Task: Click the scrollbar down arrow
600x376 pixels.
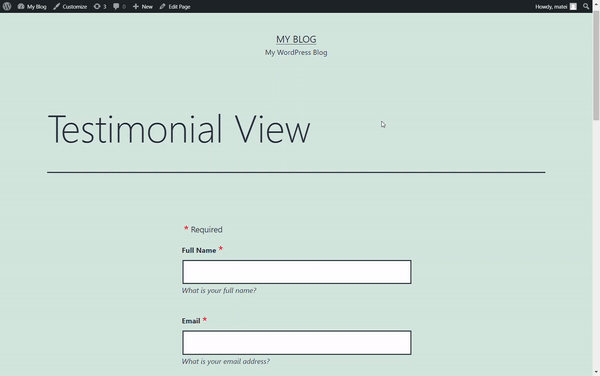Action: click(x=596, y=372)
